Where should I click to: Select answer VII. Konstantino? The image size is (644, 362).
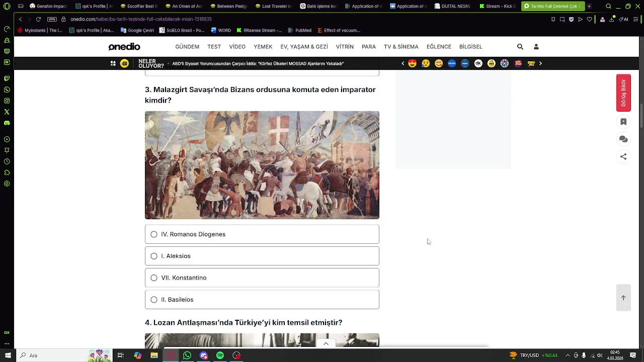pos(262,278)
